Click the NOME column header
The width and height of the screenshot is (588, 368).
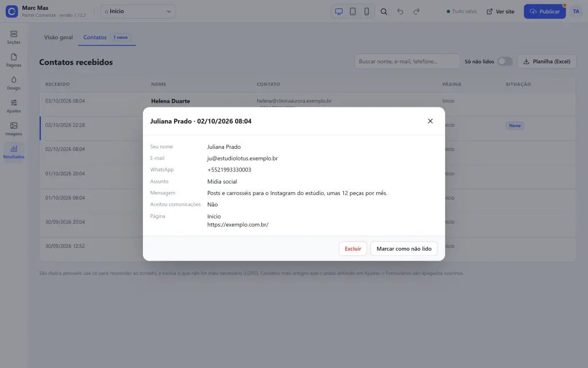pyautogui.click(x=158, y=84)
